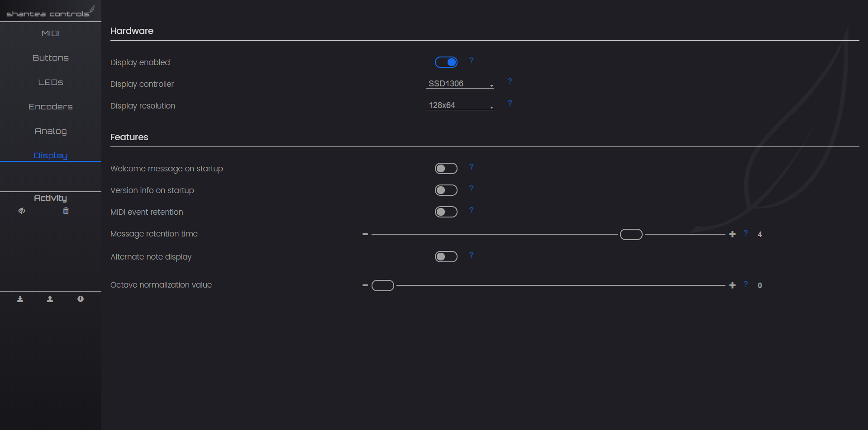This screenshot has width=868, height=430.
Task: Open Display resolution 128x64 dropdown
Action: [x=460, y=105]
